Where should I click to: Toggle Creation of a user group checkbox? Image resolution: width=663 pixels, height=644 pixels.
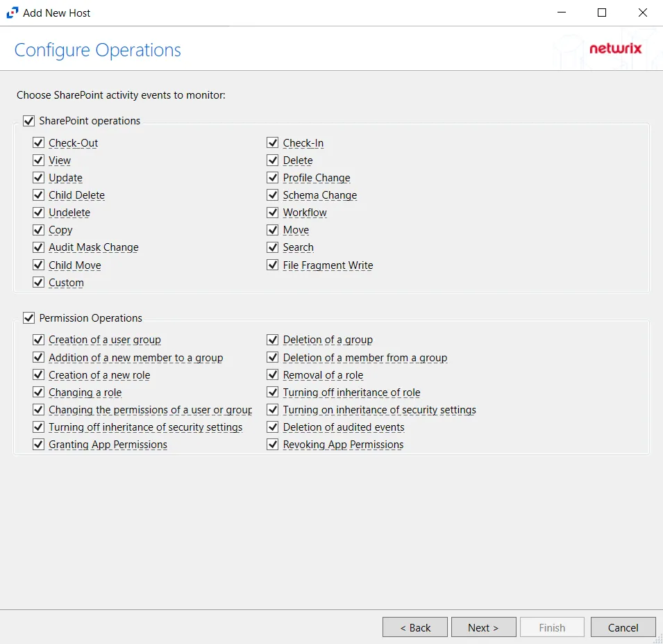tap(38, 340)
